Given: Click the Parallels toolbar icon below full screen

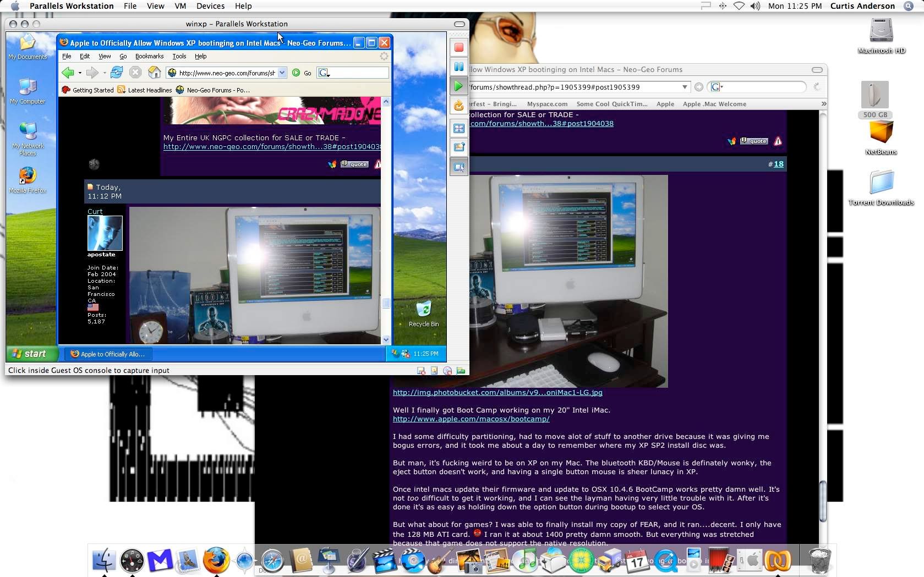Looking at the screenshot, I should 458,147.
